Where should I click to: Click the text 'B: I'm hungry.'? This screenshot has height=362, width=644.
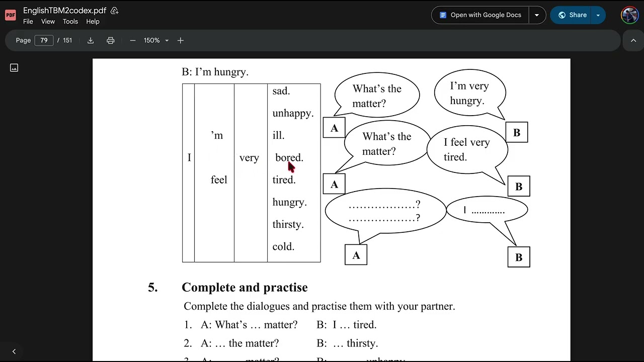[215, 72]
